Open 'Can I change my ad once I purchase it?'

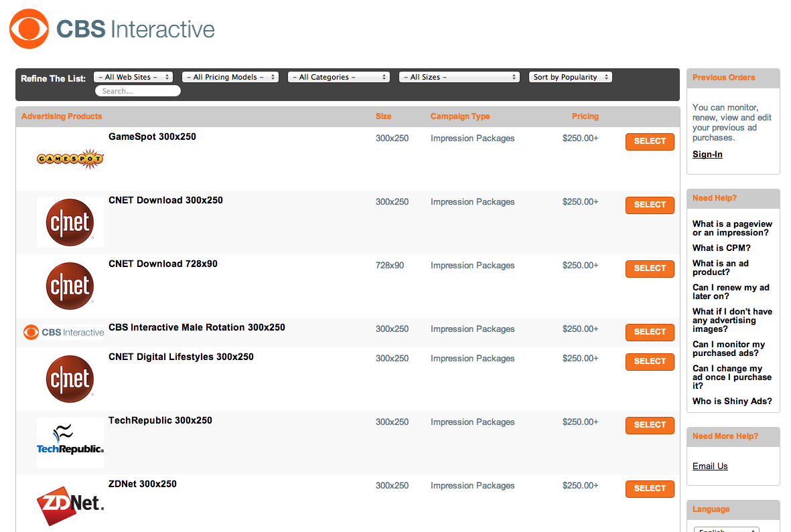pyautogui.click(x=732, y=377)
